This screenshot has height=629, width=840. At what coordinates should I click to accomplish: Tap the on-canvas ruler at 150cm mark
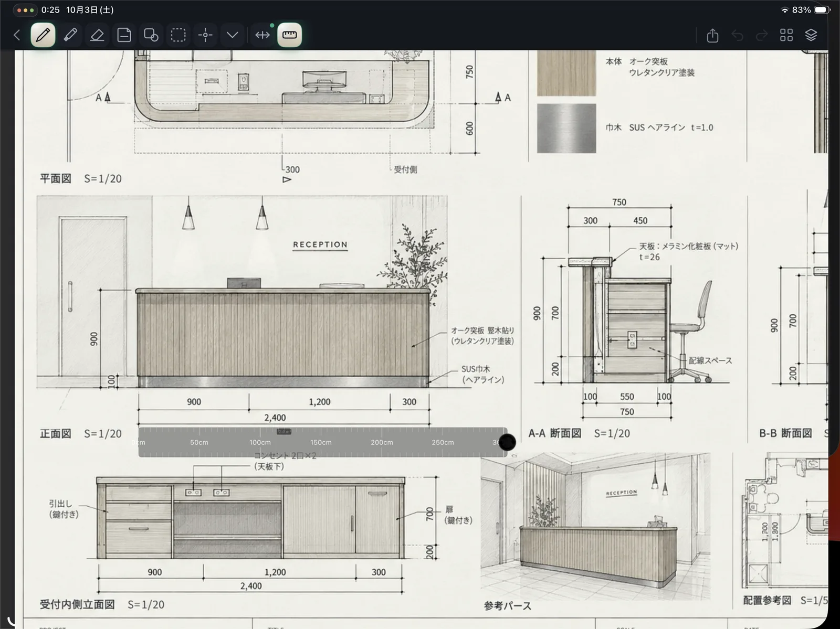click(321, 442)
